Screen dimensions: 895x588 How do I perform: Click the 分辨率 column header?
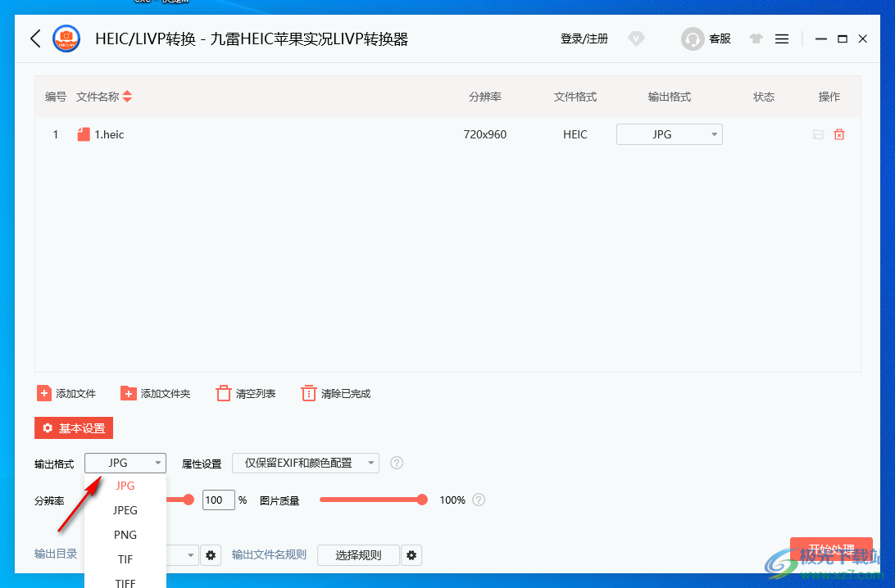click(x=485, y=97)
